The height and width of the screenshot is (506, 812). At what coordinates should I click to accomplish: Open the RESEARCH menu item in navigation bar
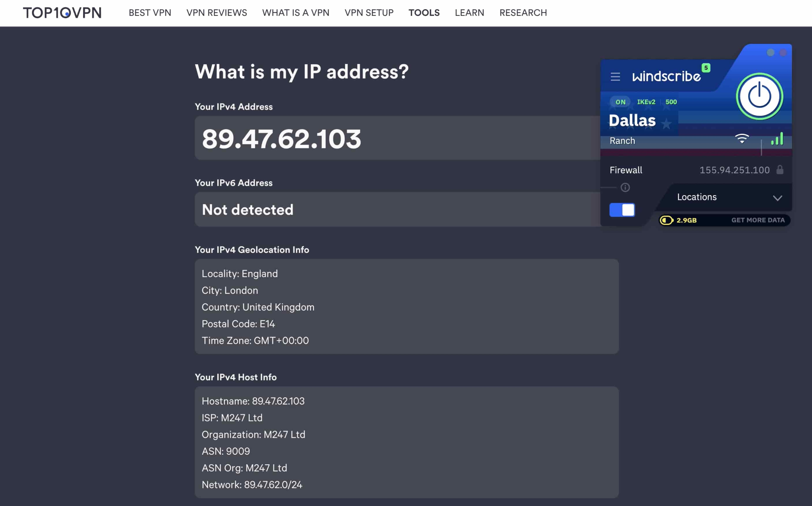pyautogui.click(x=523, y=13)
